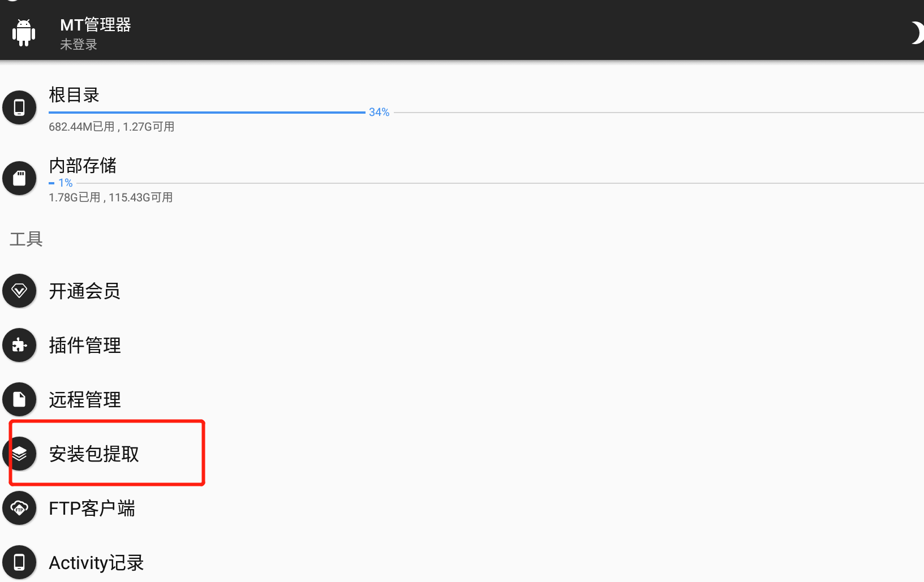The height and width of the screenshot is (582, 924).
Task: Click the remote management file icon
Action: 19,399
